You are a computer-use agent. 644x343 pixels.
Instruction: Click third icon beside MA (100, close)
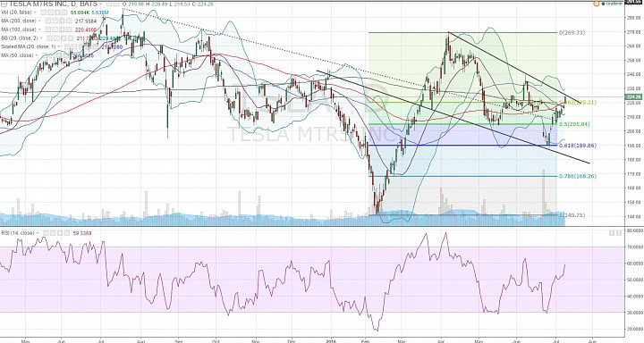coord(62,29)
